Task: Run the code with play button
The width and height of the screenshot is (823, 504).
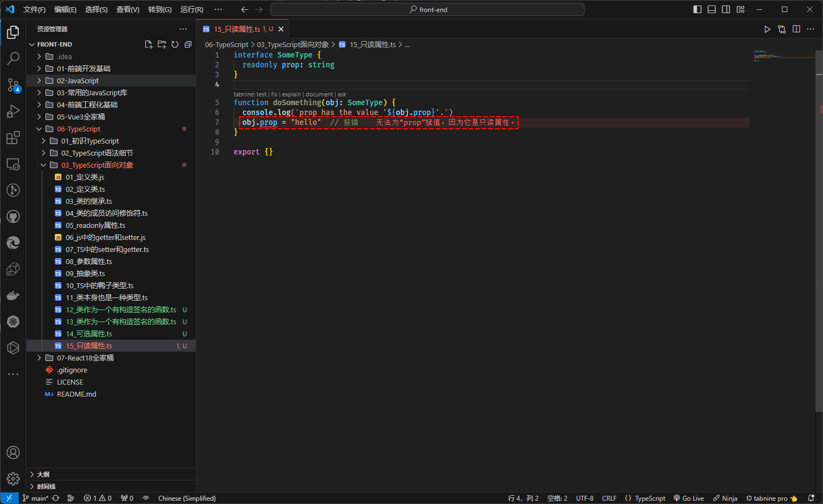Action: coord(767,29)
